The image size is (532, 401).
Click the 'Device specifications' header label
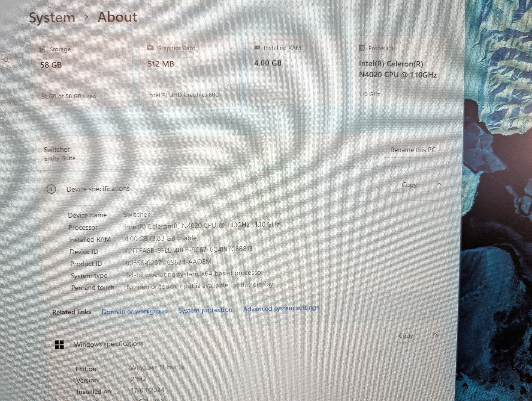pos(98,189)
